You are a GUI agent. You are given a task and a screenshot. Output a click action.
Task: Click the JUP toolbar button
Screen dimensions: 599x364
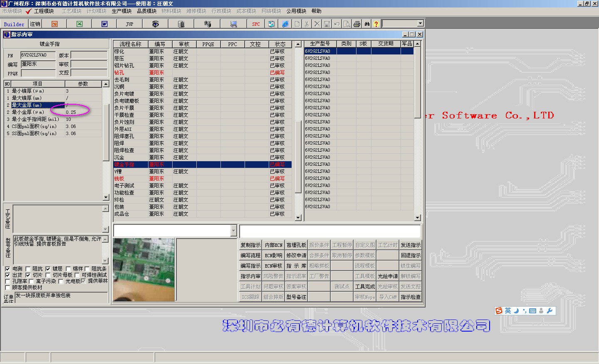[129, 24]
